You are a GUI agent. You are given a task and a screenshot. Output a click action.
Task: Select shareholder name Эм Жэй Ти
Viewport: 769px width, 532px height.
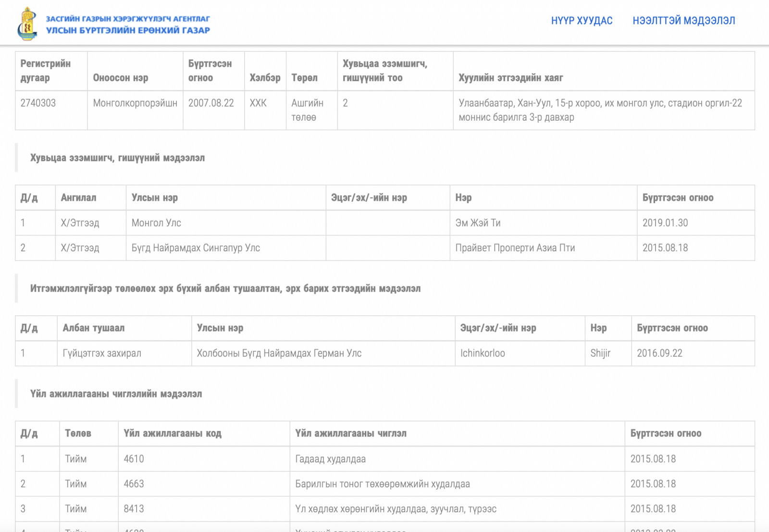[x=478, y=223]
